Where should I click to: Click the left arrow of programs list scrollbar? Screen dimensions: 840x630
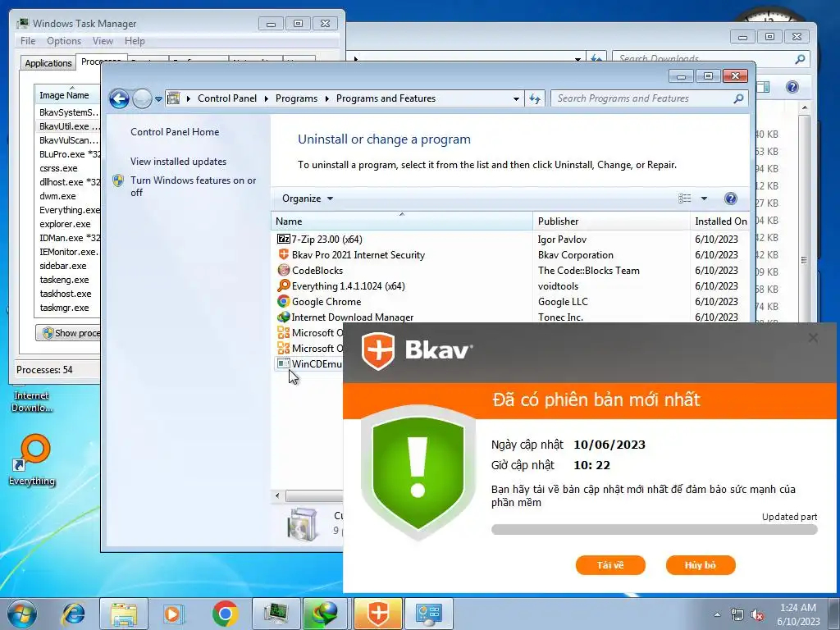click(x=277, y=495)
